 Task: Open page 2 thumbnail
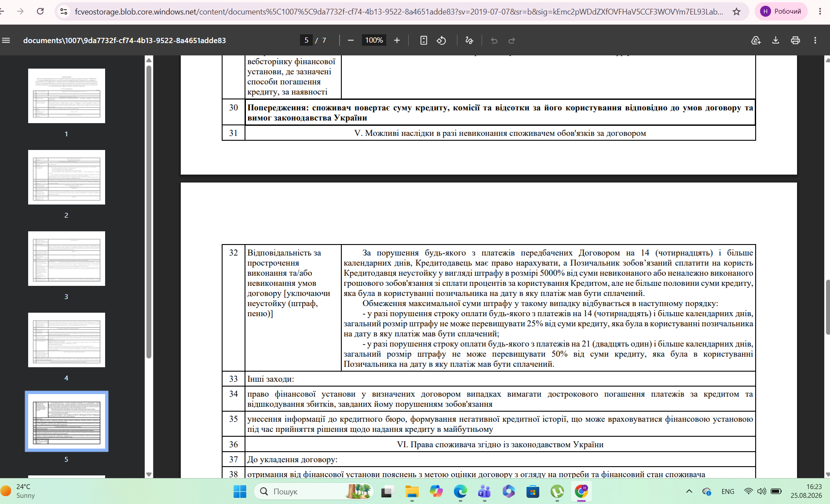click(x=66, y=177)
